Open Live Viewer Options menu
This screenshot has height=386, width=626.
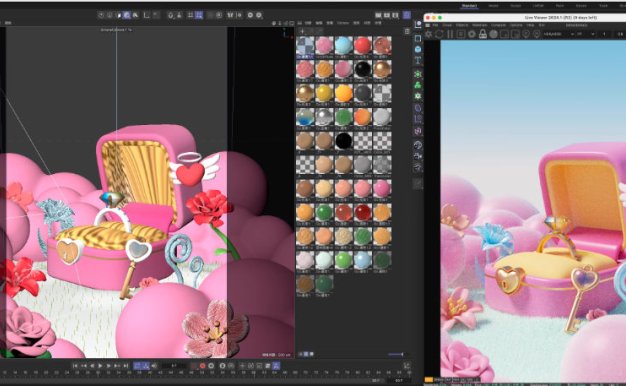point(516,25)
